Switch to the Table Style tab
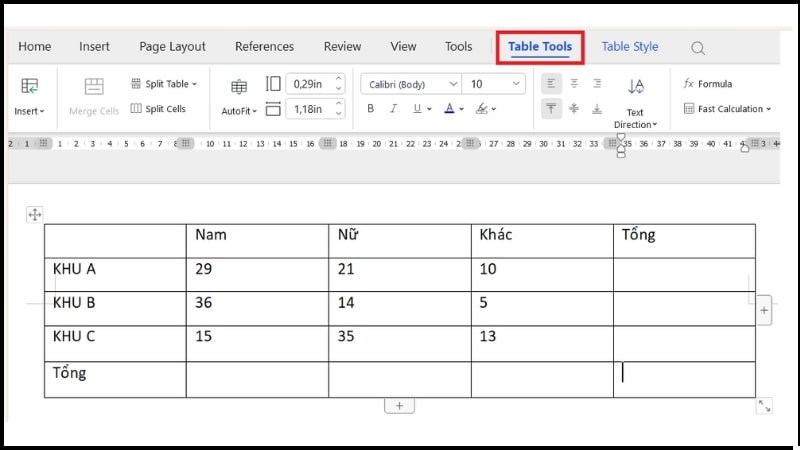800x450 pixels. click(x=630, y=47)
